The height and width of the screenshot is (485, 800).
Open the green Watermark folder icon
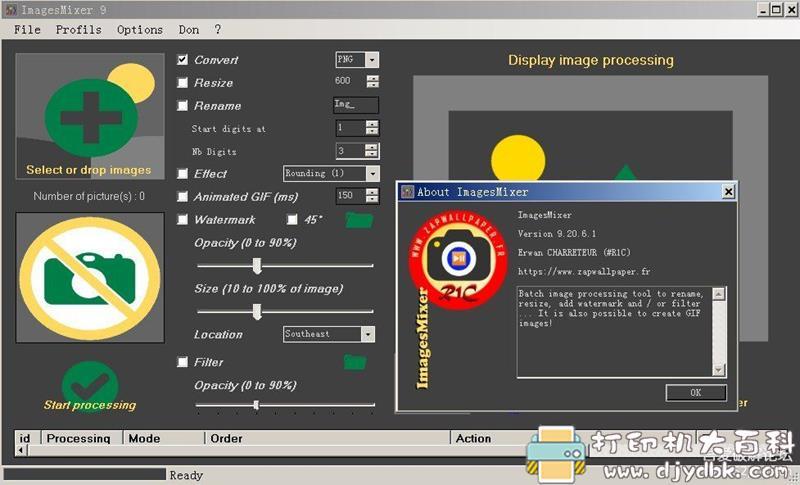coord(359,220)
